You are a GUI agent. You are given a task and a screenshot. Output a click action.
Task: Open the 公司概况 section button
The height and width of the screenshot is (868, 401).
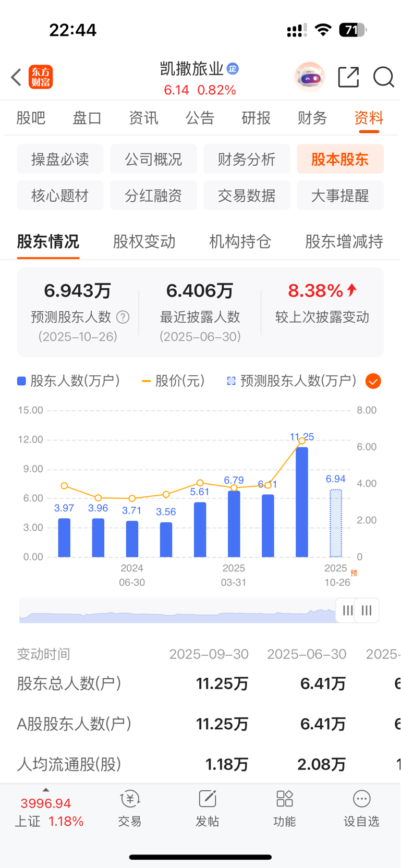point(153,159)
